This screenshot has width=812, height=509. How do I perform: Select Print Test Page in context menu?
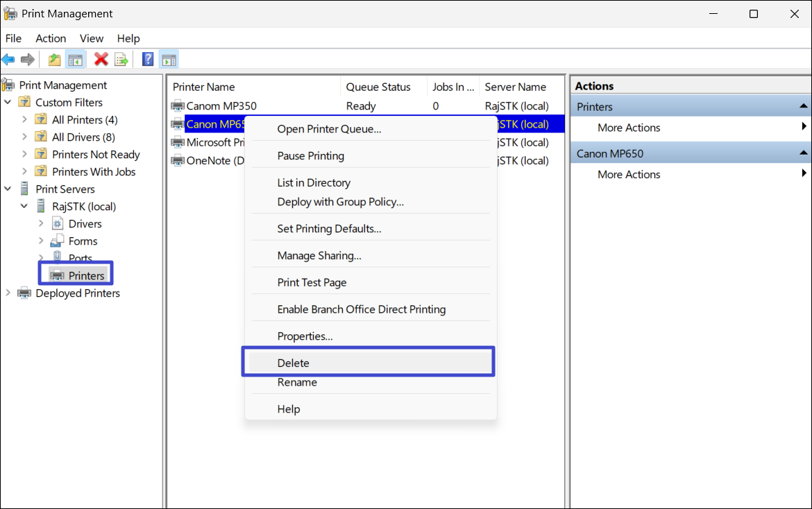[312, 282]
